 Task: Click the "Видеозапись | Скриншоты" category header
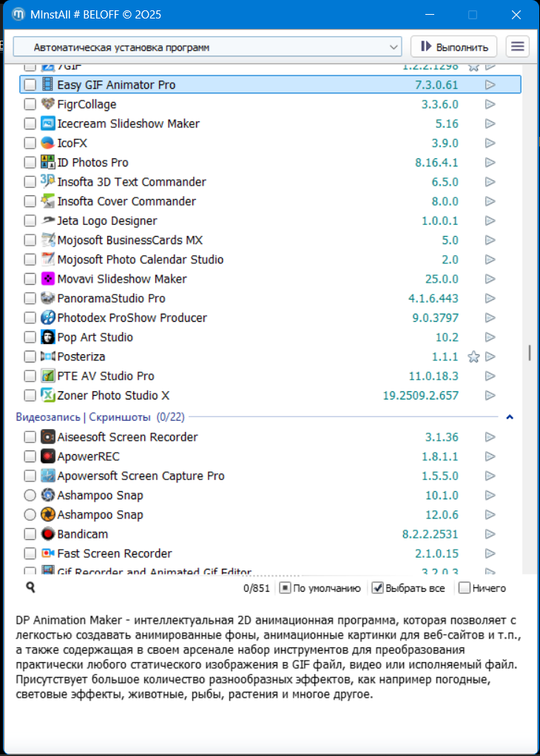pyautogui.click(x=83, y=417)
